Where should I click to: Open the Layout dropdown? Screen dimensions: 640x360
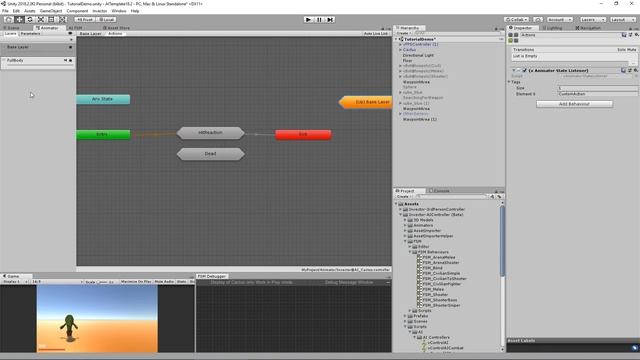tap(622, 20)
